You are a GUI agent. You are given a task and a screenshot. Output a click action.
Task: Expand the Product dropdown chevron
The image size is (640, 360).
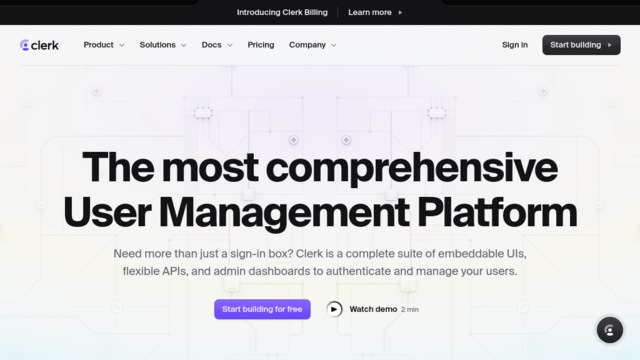(x=122, y=45)
